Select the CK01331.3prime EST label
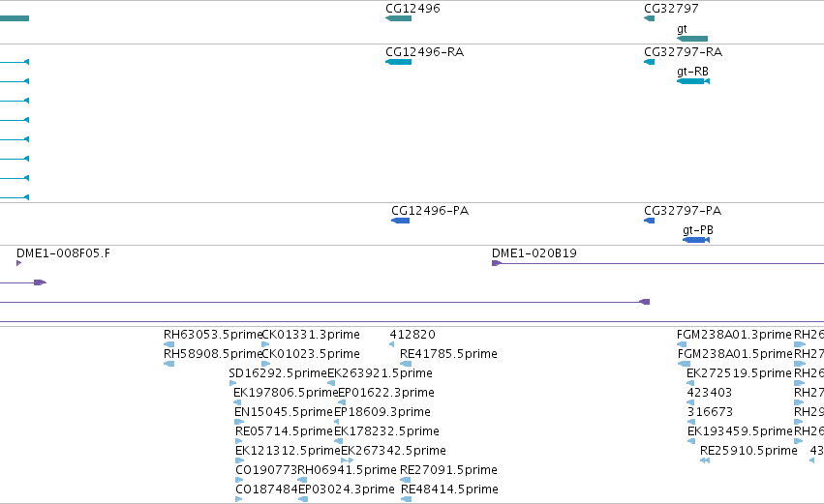This screenshot has height=504, width=824. pos(311,335)
